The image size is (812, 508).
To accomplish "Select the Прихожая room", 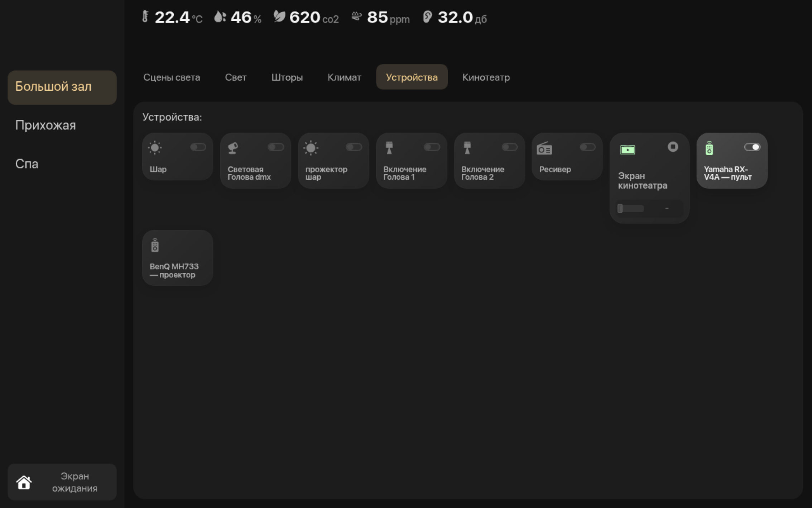I will point(45,125).
